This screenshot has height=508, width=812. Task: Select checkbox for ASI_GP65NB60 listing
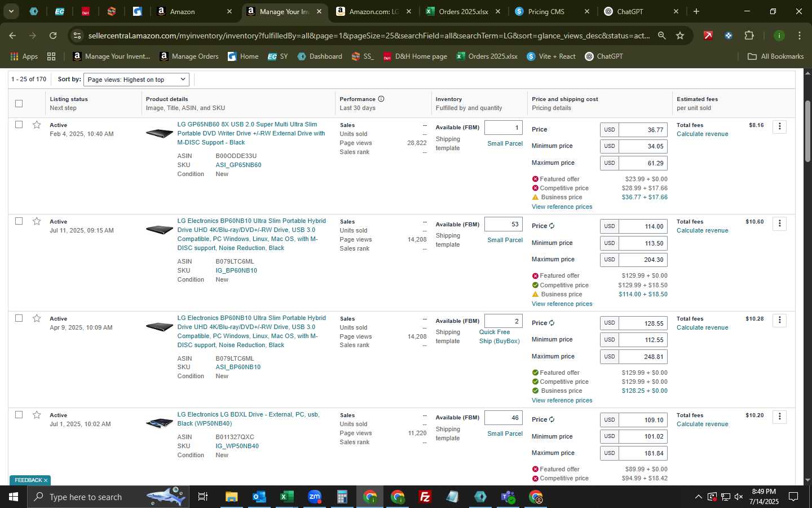pyautogui.click(x=19, y=124)
